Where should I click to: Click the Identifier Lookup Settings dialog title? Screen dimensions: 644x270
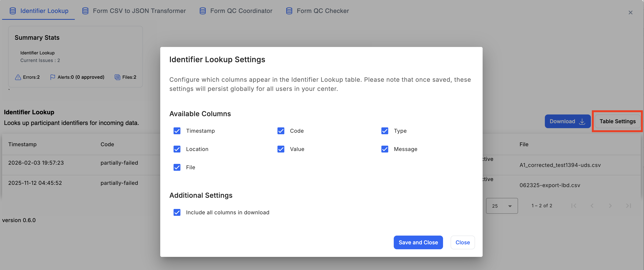[217, 60]
